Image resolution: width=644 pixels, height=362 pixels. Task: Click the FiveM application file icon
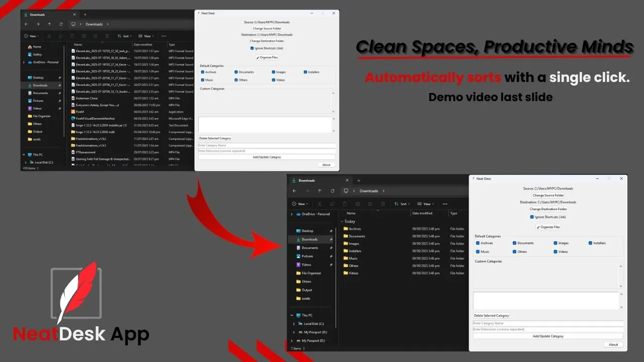pos(73,112)
